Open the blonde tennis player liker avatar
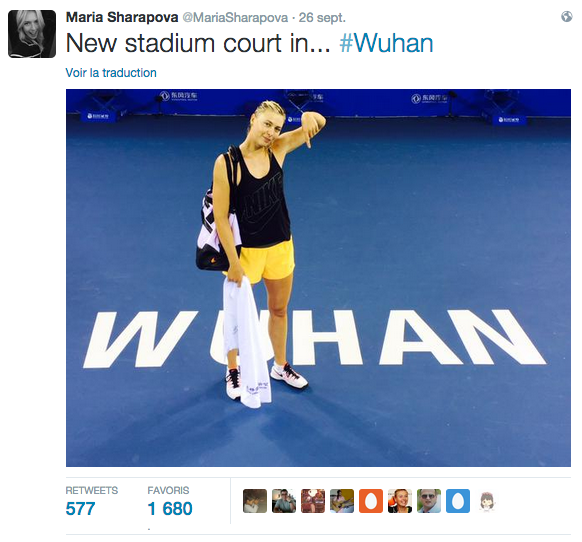The width and height of the screenshot is (582, 542). point(400,501)
